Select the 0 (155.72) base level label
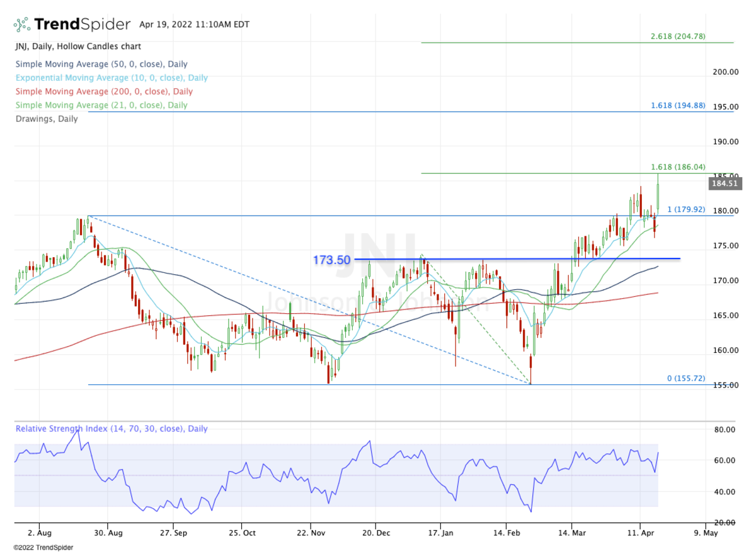Image resolution: width=756 pixels, height=554 pixels. [x=686, y=379]
